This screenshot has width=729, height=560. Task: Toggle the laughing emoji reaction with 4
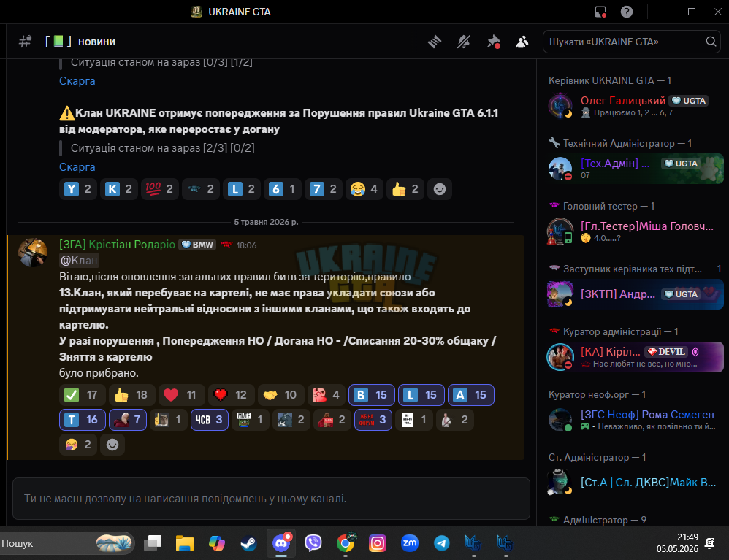364,189
